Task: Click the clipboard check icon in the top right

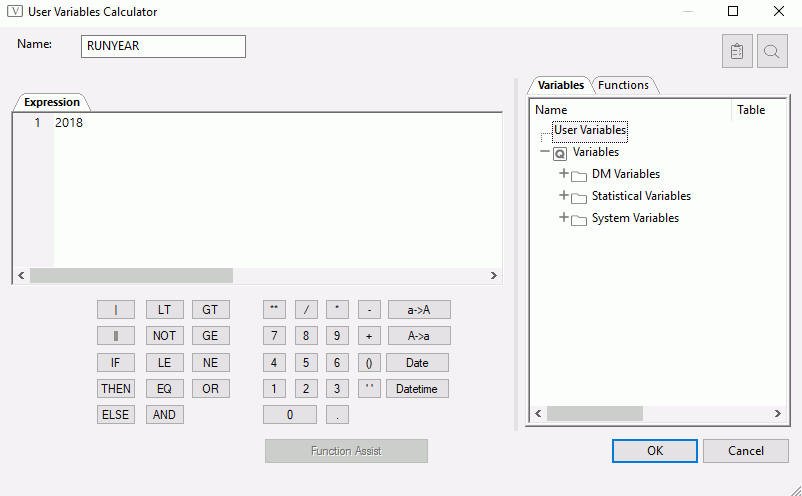Action: tap(737, 52)
